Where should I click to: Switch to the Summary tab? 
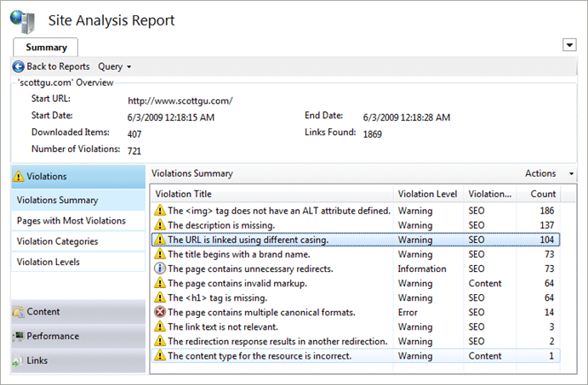point(46,48)
